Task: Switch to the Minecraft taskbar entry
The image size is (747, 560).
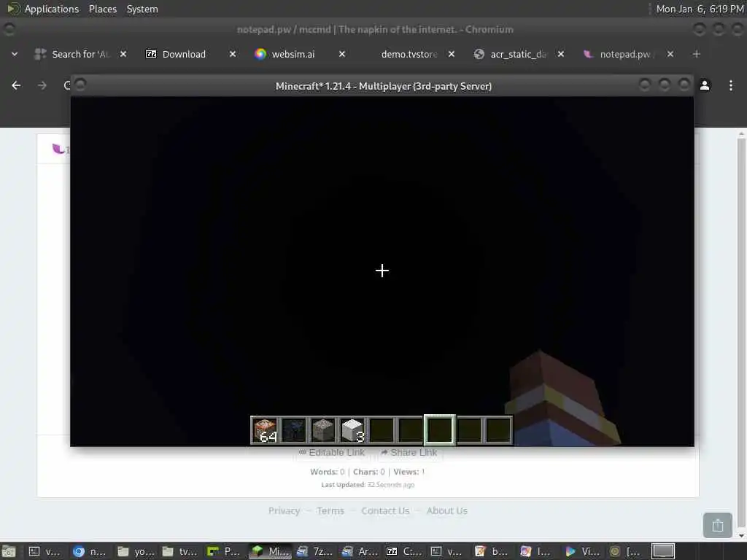Action: (x=270, y=551)
